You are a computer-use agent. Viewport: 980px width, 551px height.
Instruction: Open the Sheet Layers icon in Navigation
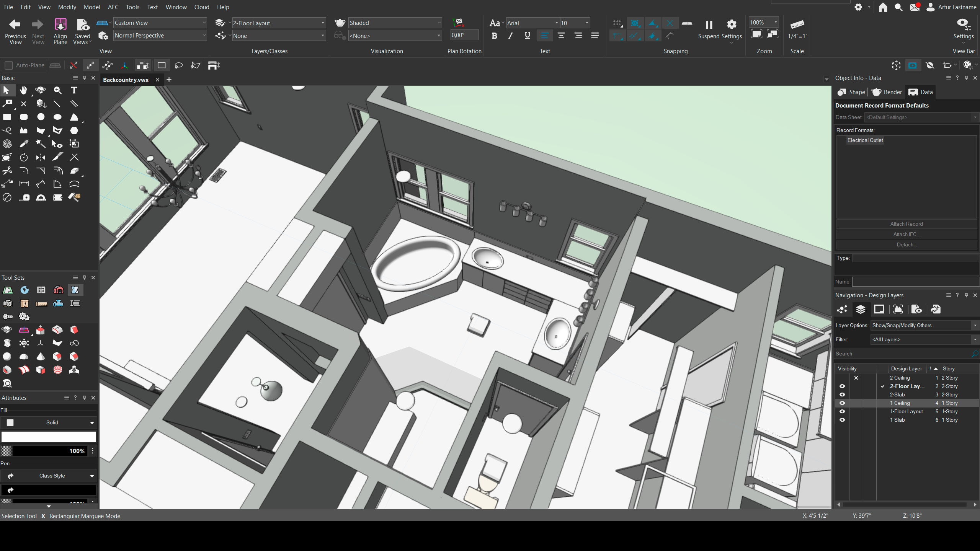[x=879, y=309]
